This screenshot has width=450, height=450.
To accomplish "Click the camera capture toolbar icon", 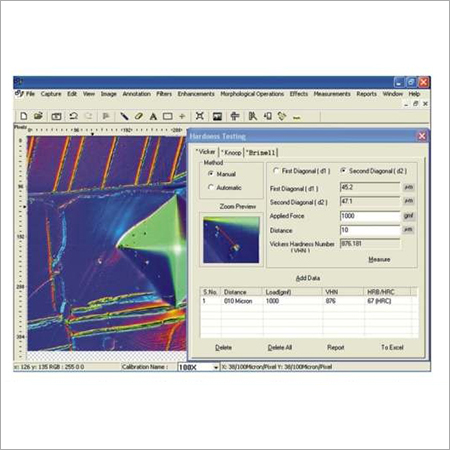I will pyautogui.click(x=56, y=116).
